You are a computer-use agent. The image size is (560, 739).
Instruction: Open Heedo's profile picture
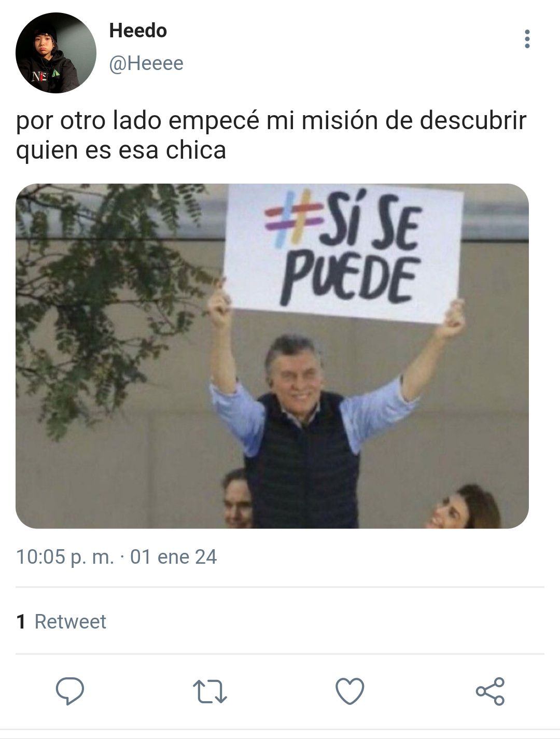[56, 53]
